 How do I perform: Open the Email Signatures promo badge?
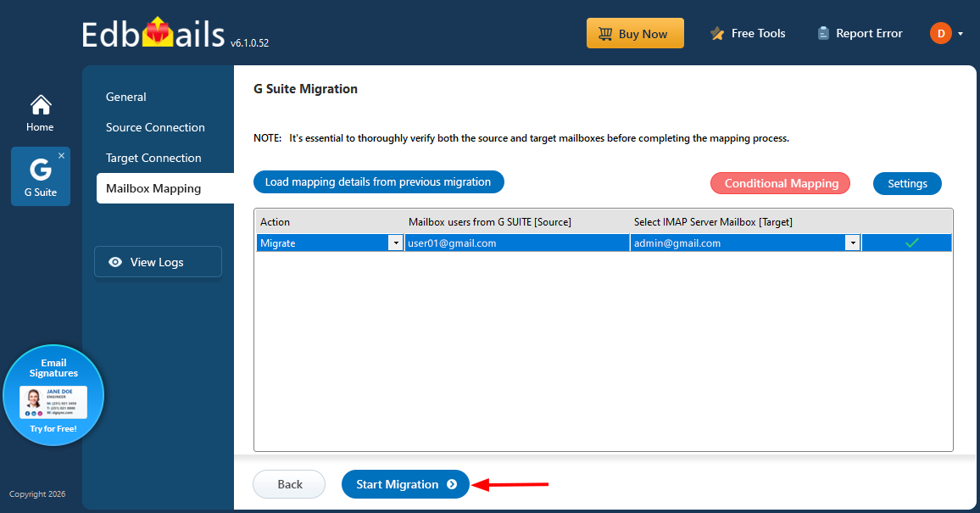pyautogui.click(x=53, y=395)
